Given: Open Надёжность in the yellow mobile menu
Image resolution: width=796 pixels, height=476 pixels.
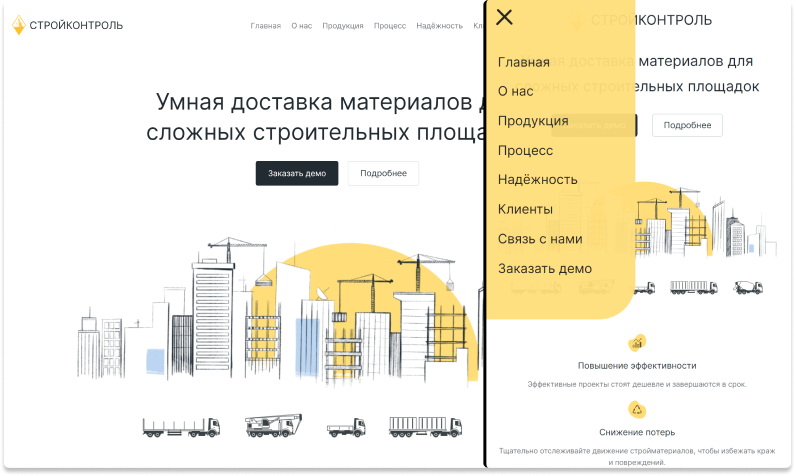Looking at the screenshot, I should coord(538,180).
